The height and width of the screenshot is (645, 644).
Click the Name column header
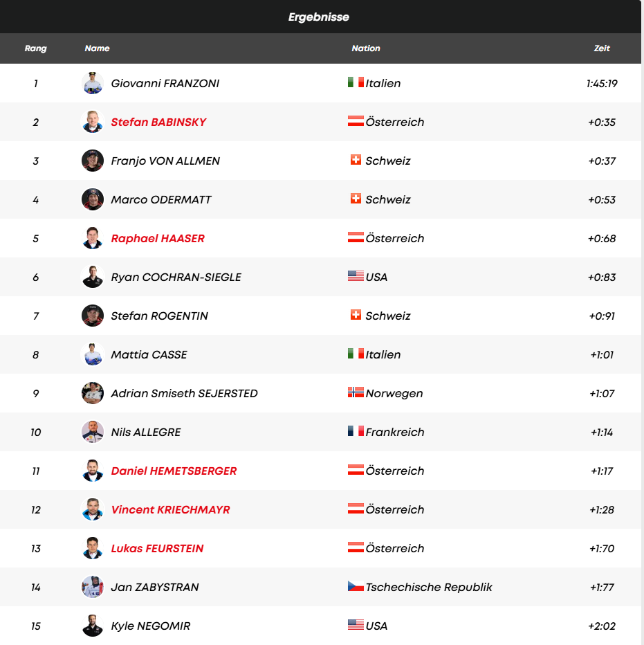[98, 48]
